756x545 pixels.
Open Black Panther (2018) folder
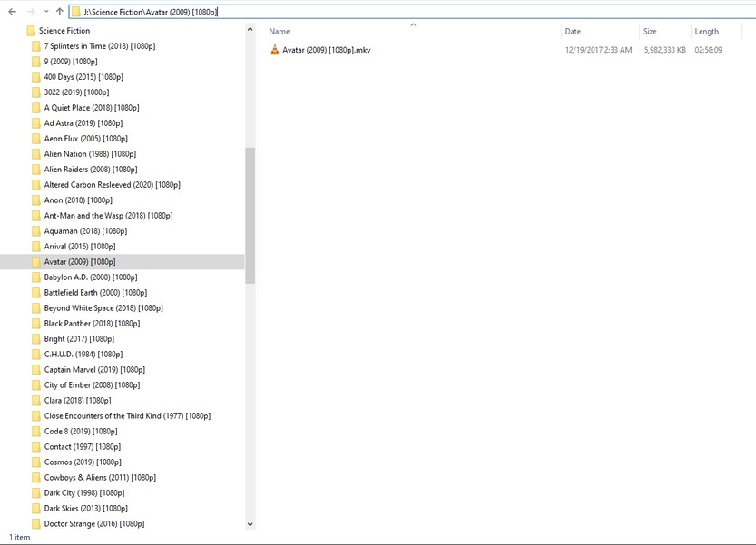92,324
